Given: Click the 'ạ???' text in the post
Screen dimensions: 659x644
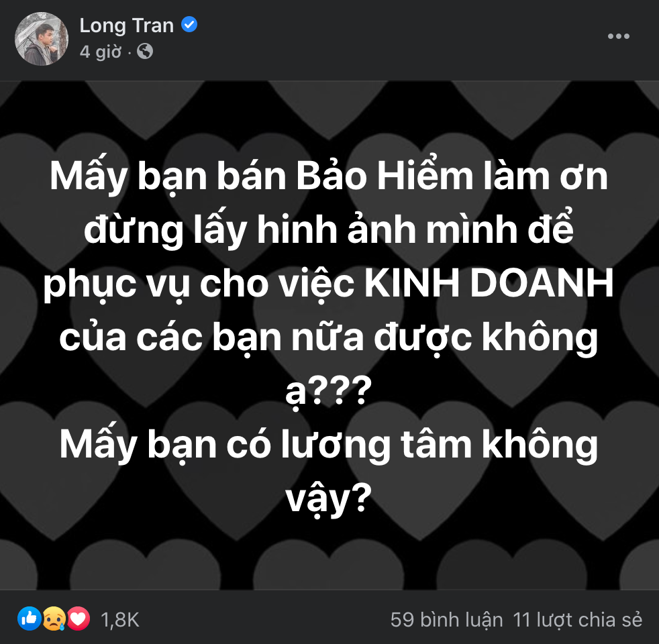Looking at the screenshot, I should click(x=329, y=390).
